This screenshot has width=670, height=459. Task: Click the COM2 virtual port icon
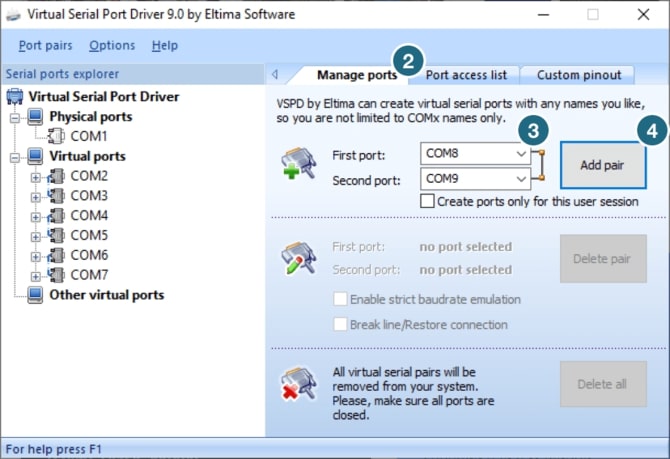click(x=56, y=176)
